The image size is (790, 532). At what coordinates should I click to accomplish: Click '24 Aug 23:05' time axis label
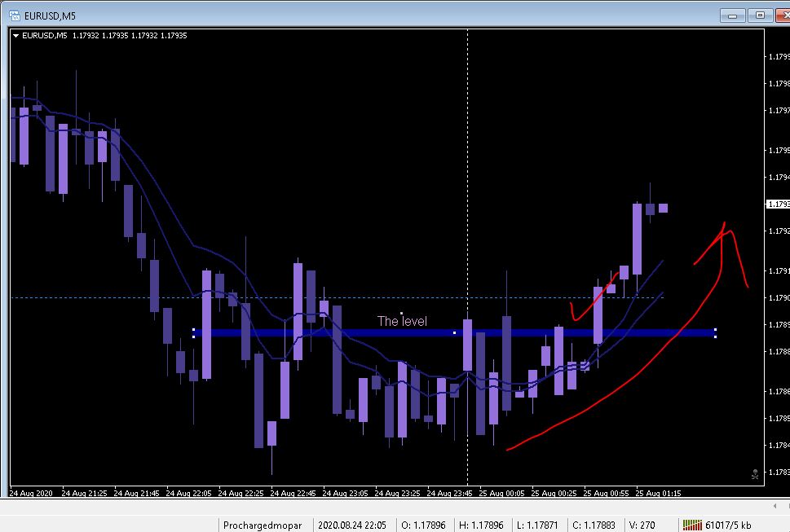(345, 493)
